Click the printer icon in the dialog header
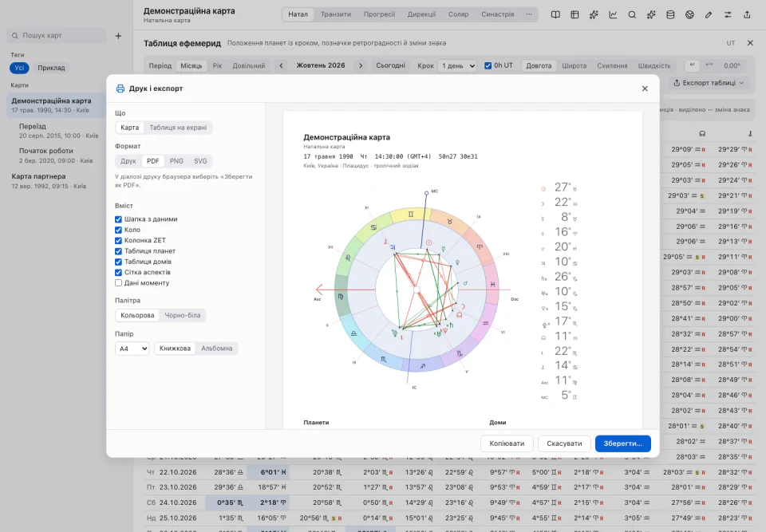The height and width of the screenshot is (532, 766). click(120, 89)
